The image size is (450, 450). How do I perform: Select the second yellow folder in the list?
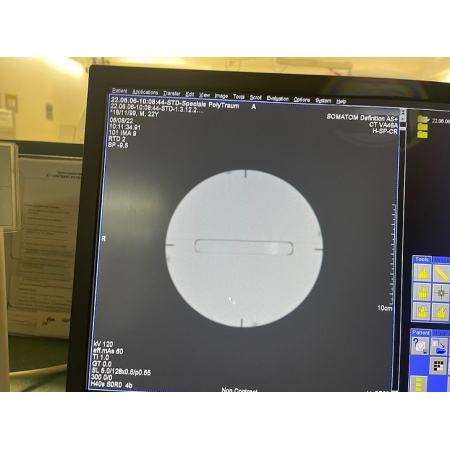coord(422,127)
